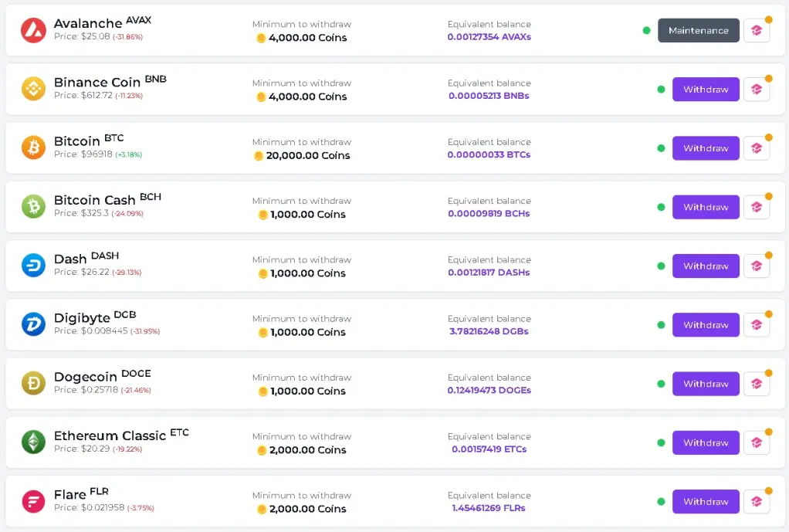Withdraw Bitcoin Cash BCH
The image size is (789, 532).
pos(706,207)
